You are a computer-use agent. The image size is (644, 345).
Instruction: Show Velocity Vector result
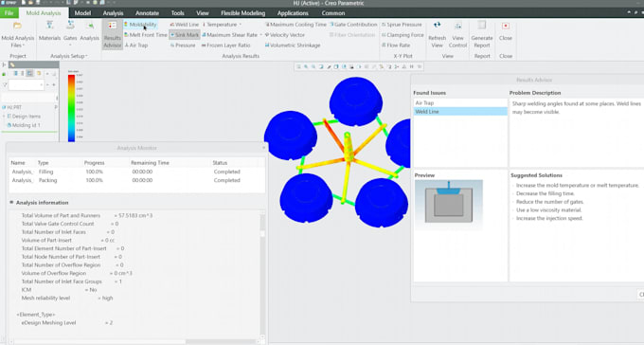[x=284, y=35]
